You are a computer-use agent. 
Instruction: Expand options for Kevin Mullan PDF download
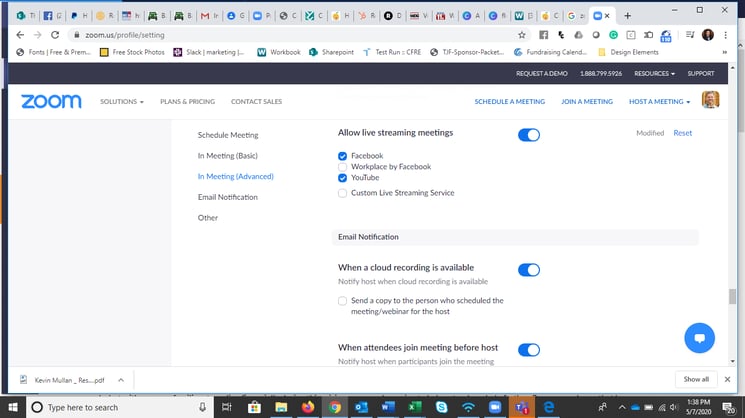121,380
